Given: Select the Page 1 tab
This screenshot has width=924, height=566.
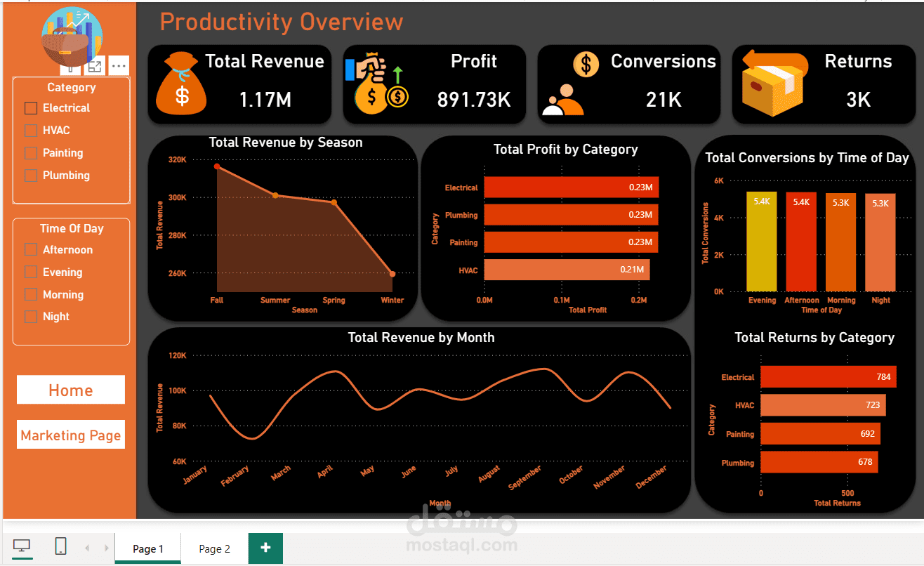Looking at the screenshot, I should 147,547.
